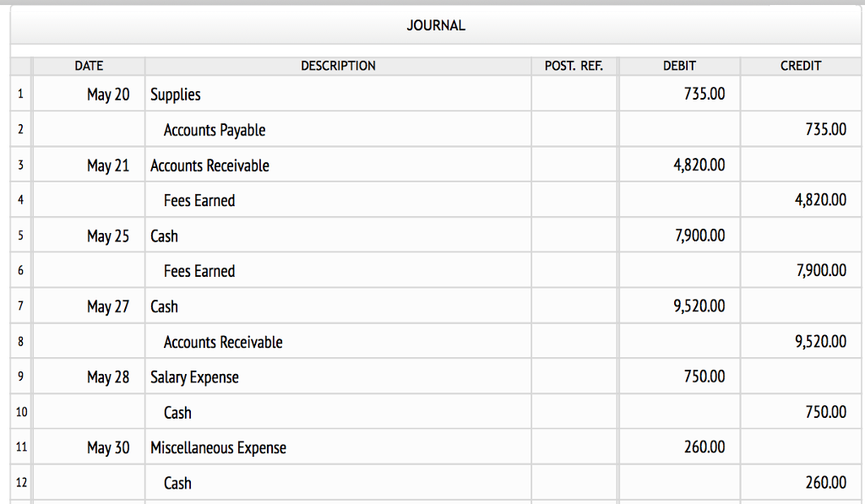
Task: Select the Supplies description cell
Action: click(x=338, y=94)
